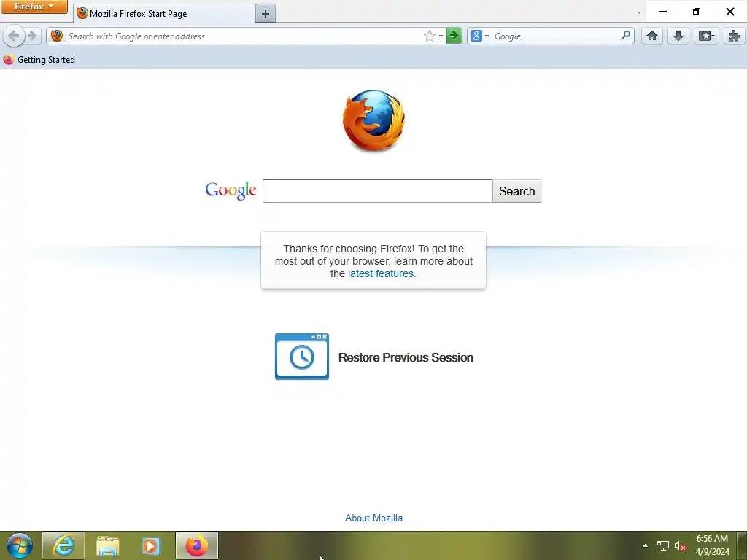Open the Bookmarks menu button
Viewport: 747px width, 560px height.
(706, 36)
